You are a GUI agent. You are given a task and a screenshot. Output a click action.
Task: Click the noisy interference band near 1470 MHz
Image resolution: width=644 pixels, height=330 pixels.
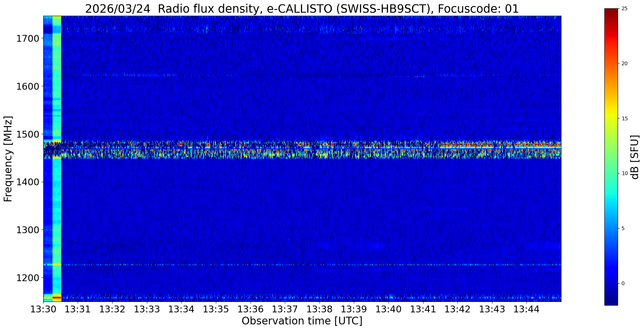point(302,149)
